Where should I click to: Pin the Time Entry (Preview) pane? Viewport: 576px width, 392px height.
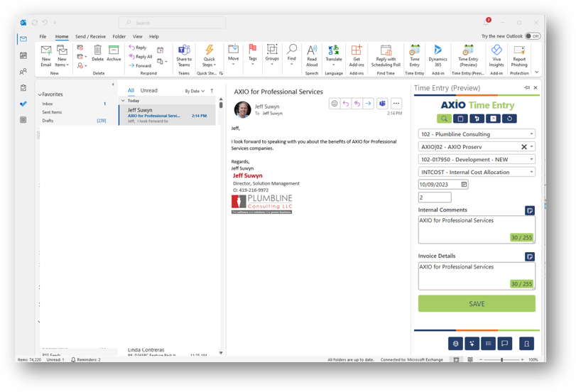coord(527,87)
